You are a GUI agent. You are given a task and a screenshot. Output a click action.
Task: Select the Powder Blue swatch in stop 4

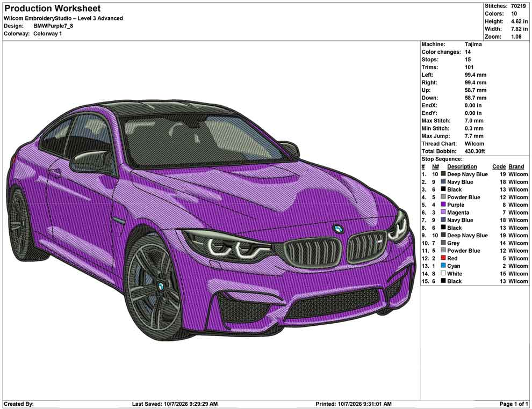point(443,197)
